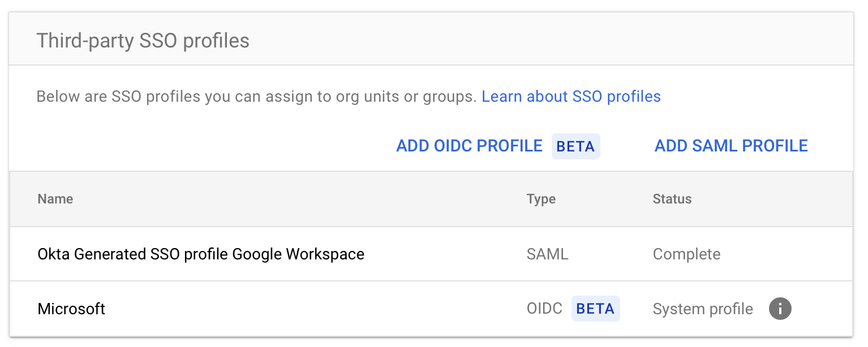Click the SSO profiles description text
Image resolution: width=868 pixels, height=347 pixels.
[x=255, y=97]
